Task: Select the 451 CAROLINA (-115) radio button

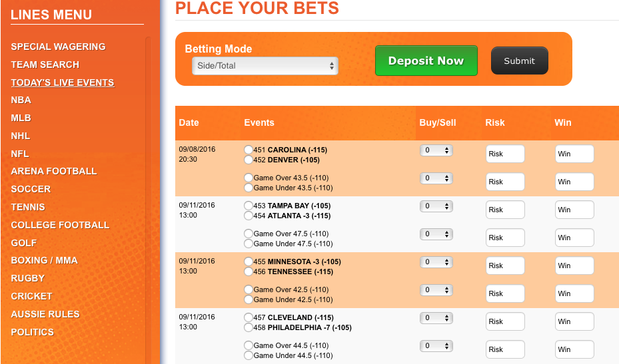Action: [x=249, y=150]
